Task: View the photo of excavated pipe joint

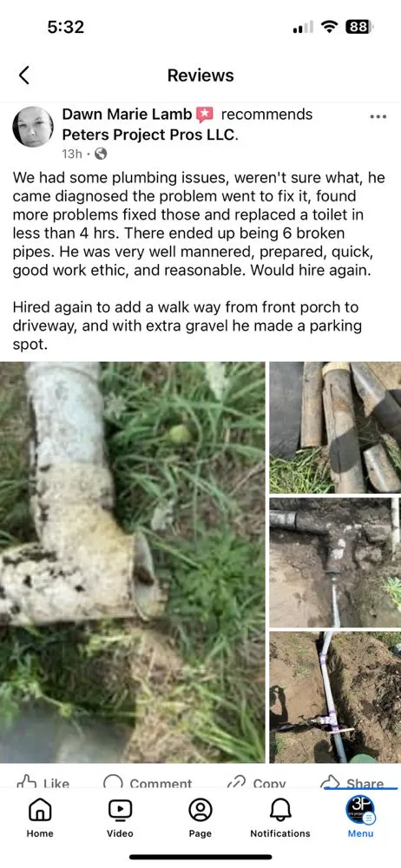Action: (x=335, y=562)
